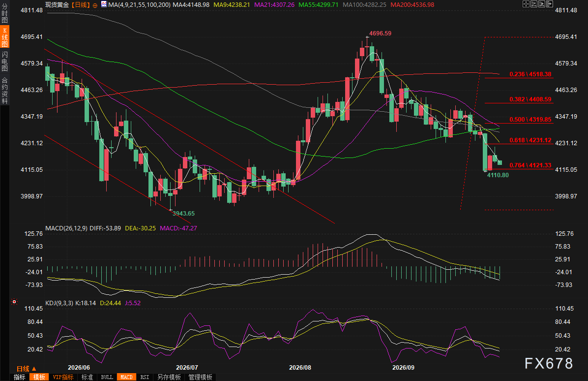
Task: Open 管理模板 template manager
Action: 200,377
